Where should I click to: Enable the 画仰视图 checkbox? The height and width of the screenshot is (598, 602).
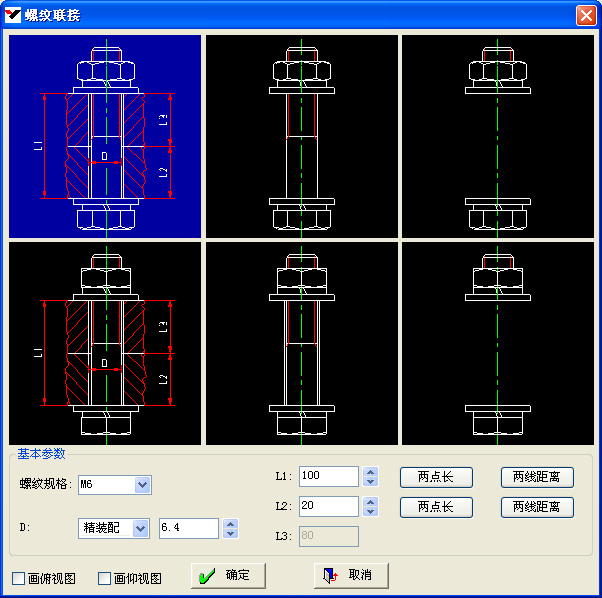[x=105, y=578]
